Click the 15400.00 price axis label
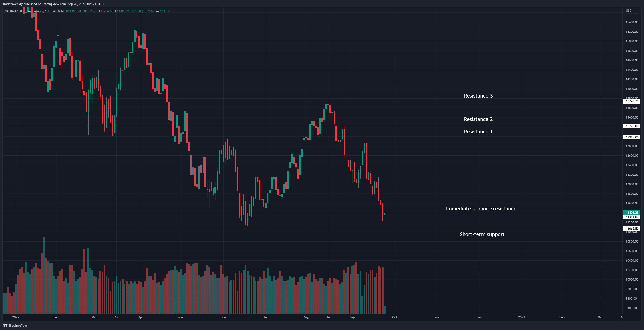Viewport: 644px width, 330px height. point(632,22)
